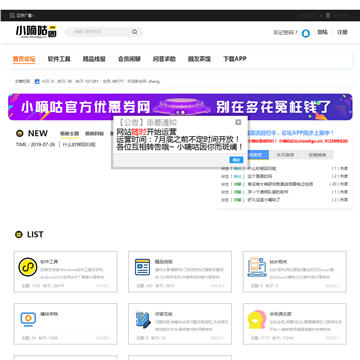Click the 主题: 1152 count on 软件工具 card
This screenshot has height=360, width=360.
(x=31, y=286)
